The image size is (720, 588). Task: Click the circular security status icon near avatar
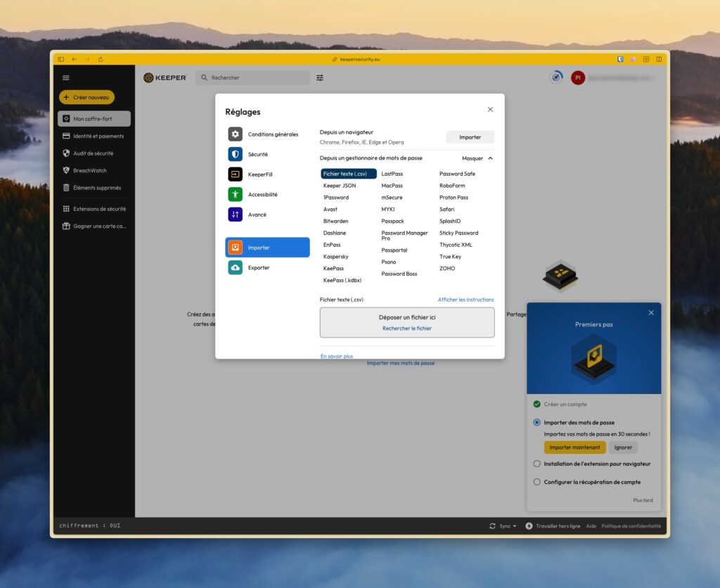(x=557, y=77)
